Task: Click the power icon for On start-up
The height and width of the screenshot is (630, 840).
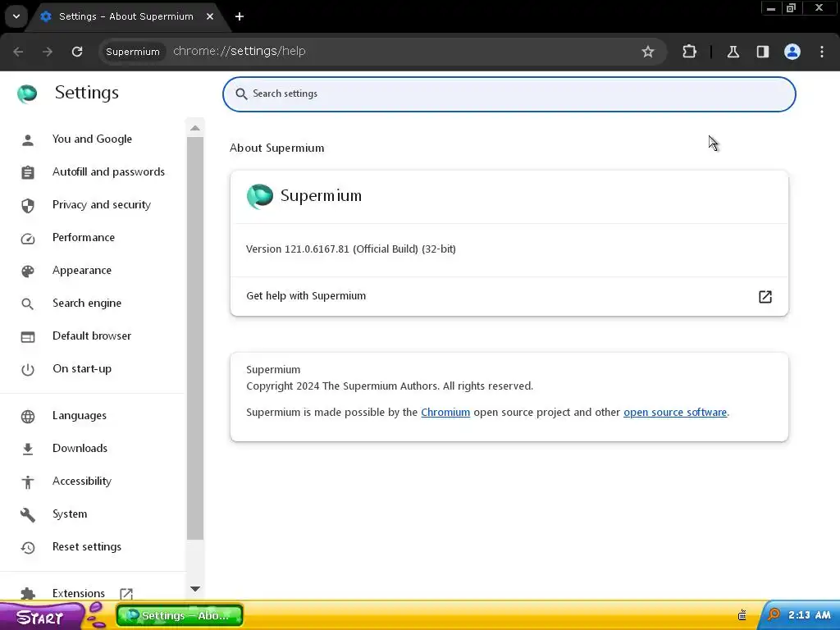Action: coord(28,370)
